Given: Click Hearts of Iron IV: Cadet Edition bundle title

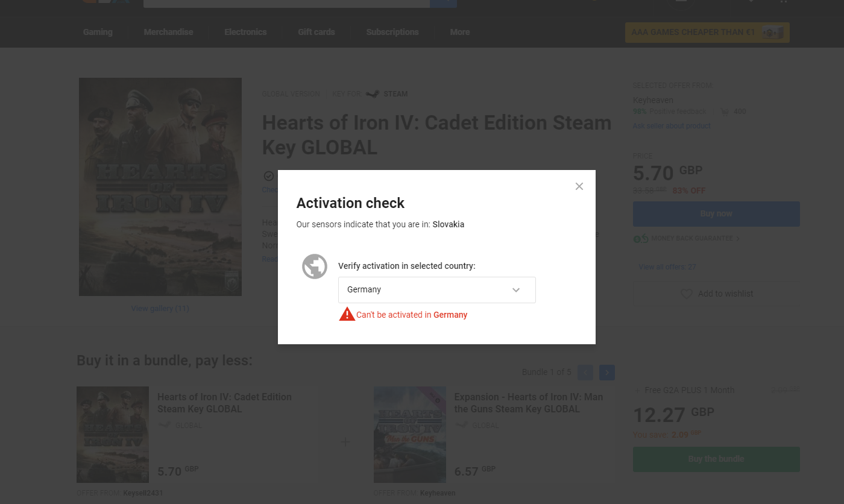Looking at the screenshot, I should tap(224, 403).
